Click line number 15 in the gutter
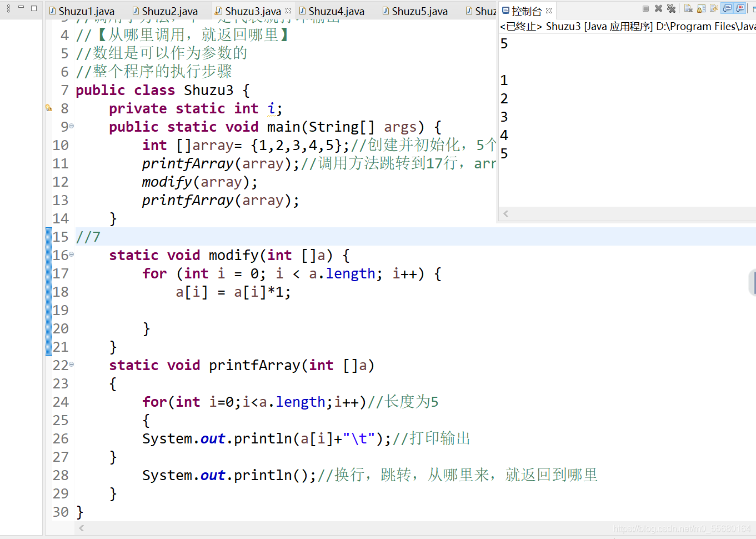This screenshot has height=539, width=756. (x=61, y=237)
